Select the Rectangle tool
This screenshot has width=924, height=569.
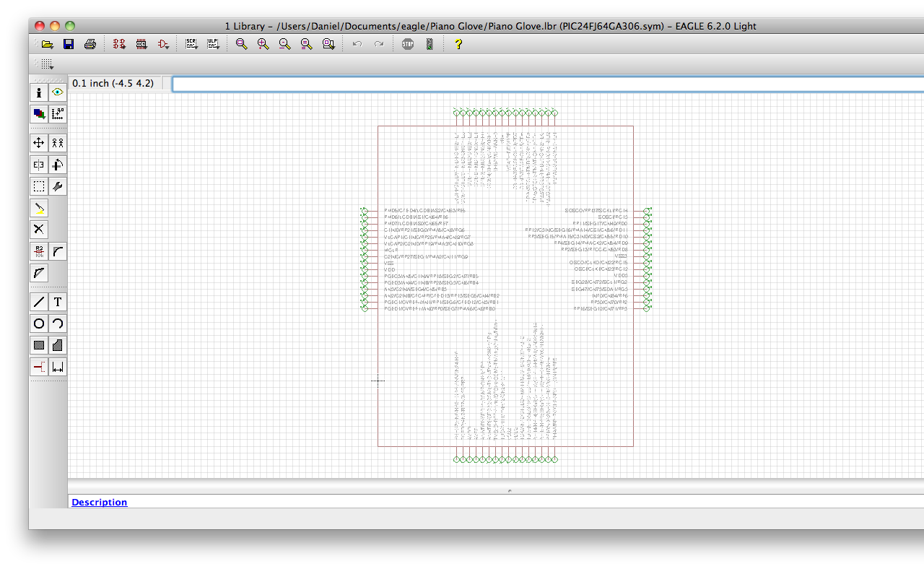pos(39,345)
